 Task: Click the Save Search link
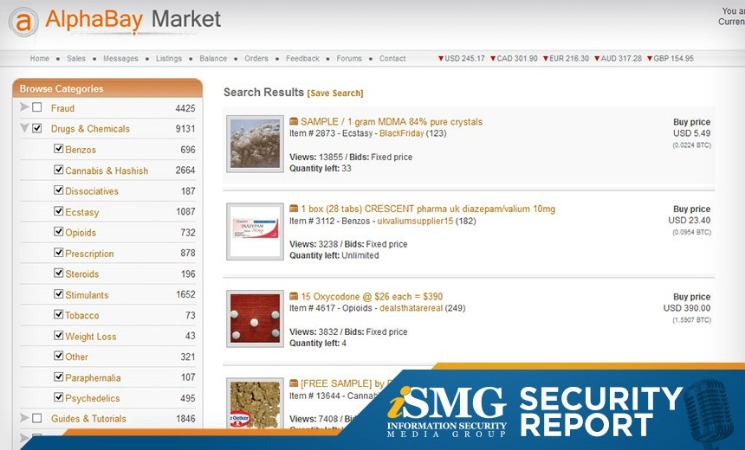tap(335, 93)
